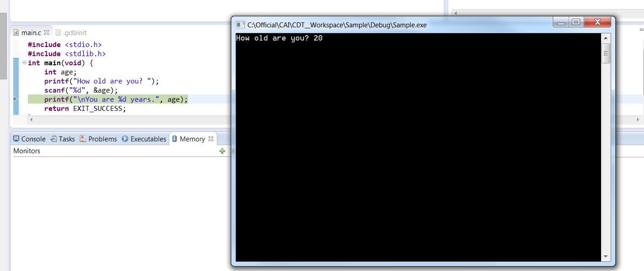Image resolution: width=644 pixels, height=271 pixels.
Task: Switch to the main.c editor tab
Action: [x=31, y=33]
